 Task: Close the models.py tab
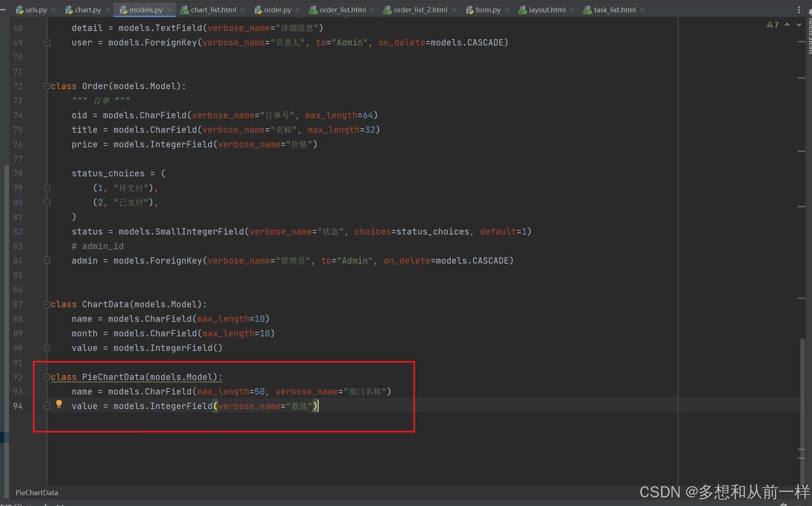[169, 10]
